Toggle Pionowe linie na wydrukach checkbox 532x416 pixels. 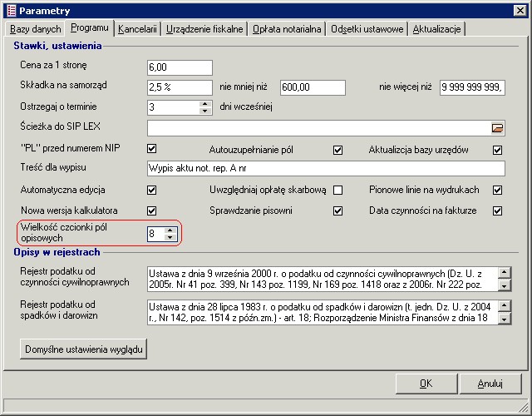click(497, 190)
